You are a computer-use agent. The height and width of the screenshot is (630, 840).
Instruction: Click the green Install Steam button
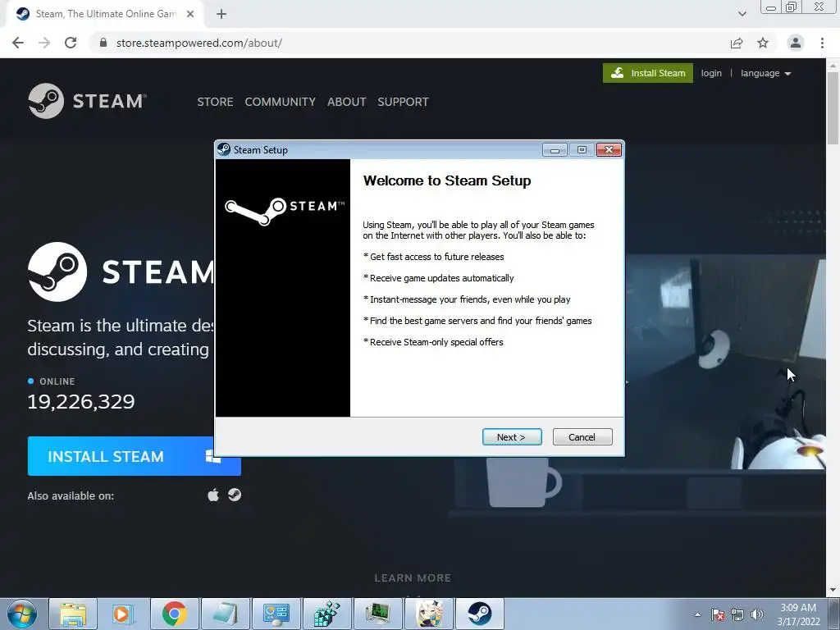pos(648,73)
